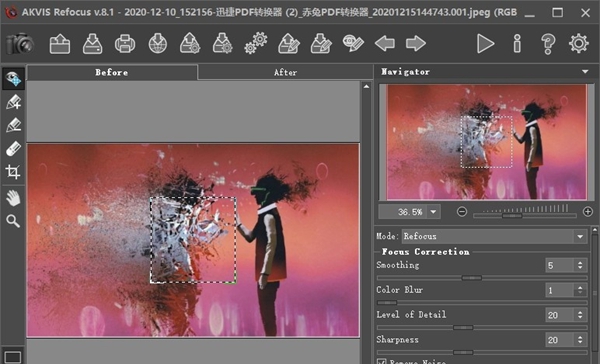Open batch processing double-gears icon
The image size is (600, 364).
256,44
